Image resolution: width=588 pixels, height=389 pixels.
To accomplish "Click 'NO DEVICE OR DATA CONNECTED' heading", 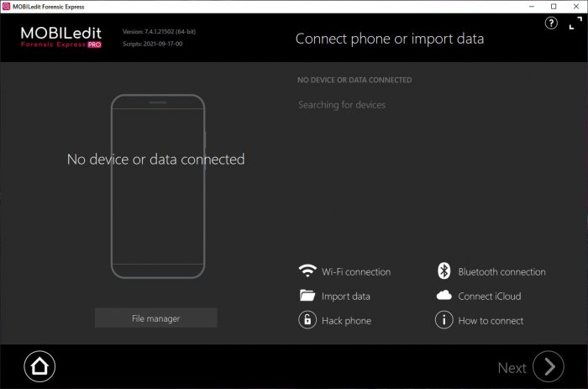I will coord(354,80).
